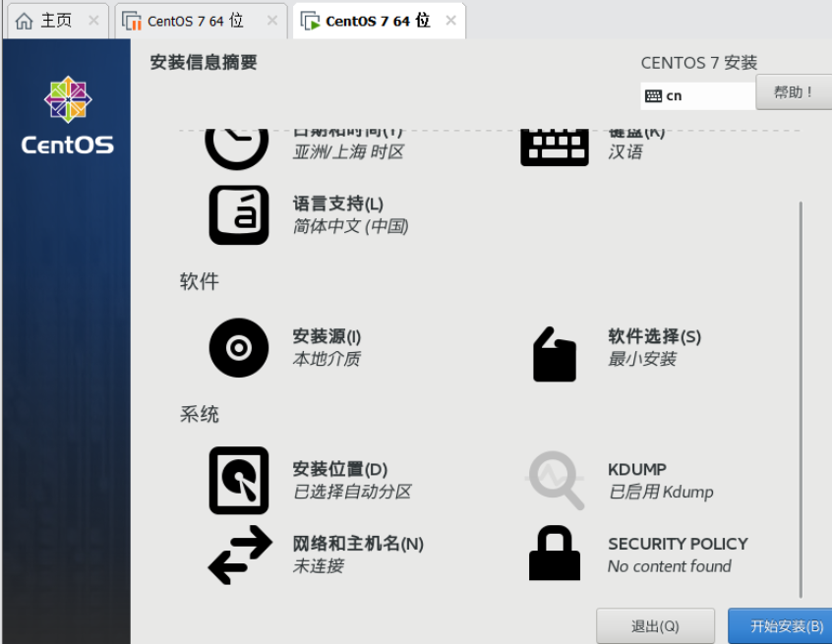This screenshot has height=644, width=832.
Task: Click 最小安装 status text
Action: tap(642, 359)
